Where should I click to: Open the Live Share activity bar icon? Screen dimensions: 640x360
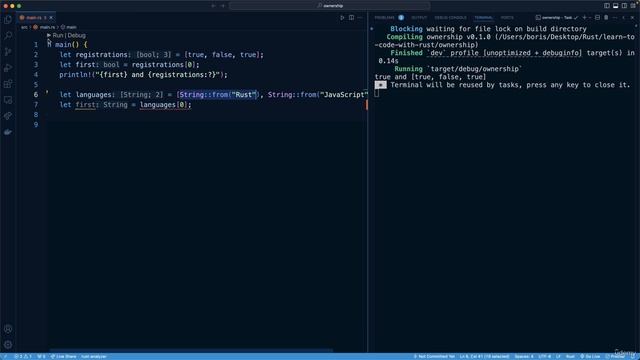pos(8,116)
